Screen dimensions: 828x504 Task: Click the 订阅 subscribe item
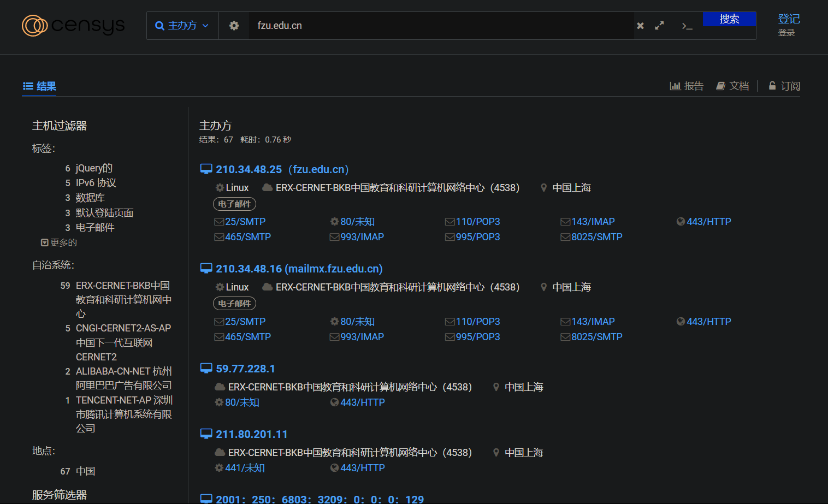(x=784, y=86)
